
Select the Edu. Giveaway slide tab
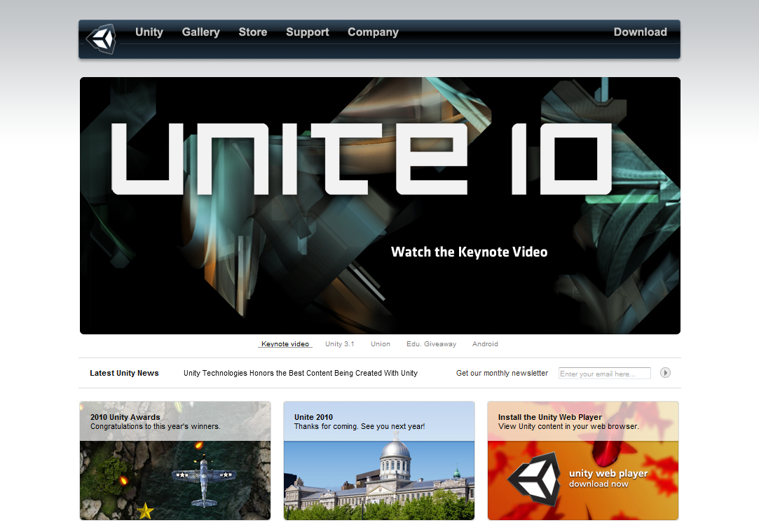tap(431, 343)
